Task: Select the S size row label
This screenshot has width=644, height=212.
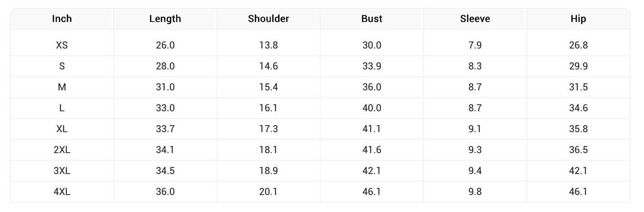Action: tap(62, 66)
